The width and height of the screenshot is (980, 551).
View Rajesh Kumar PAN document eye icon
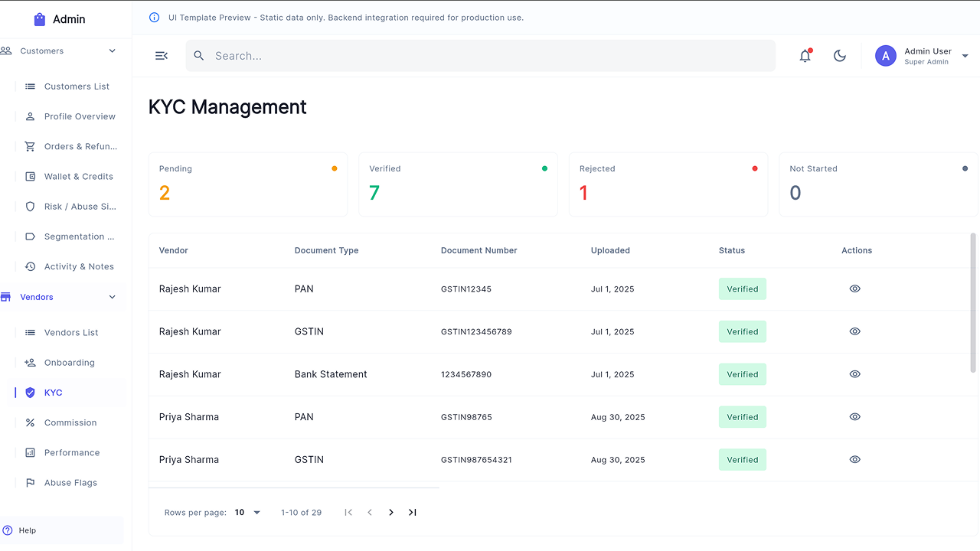click(855, 289)
